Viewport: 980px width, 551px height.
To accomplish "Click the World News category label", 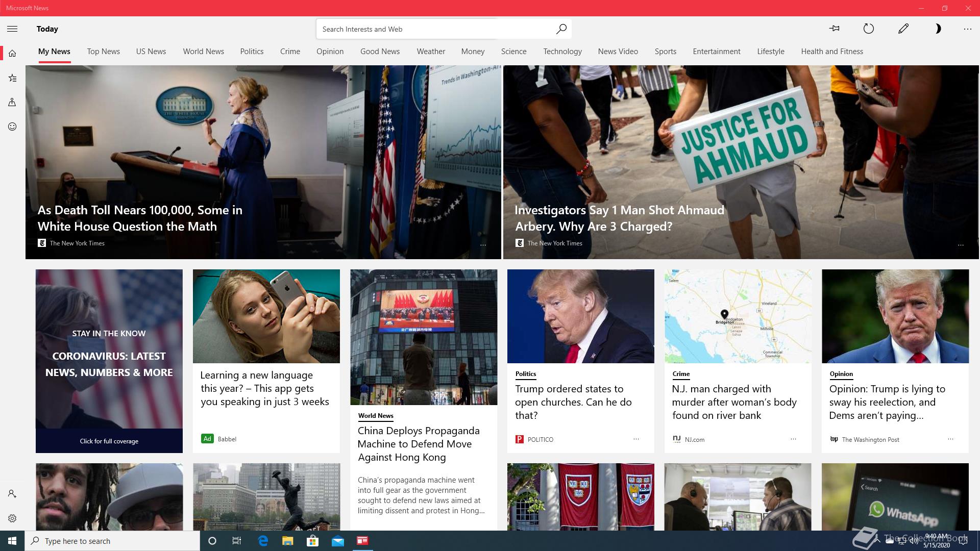I will pos(376,416).
